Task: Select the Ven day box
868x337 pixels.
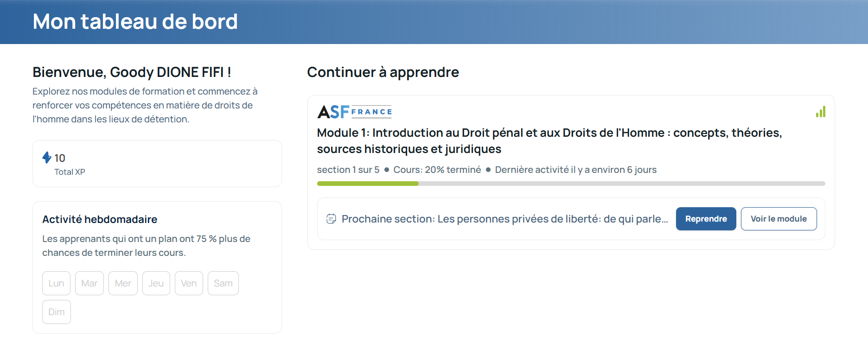Action: (189, 283)
